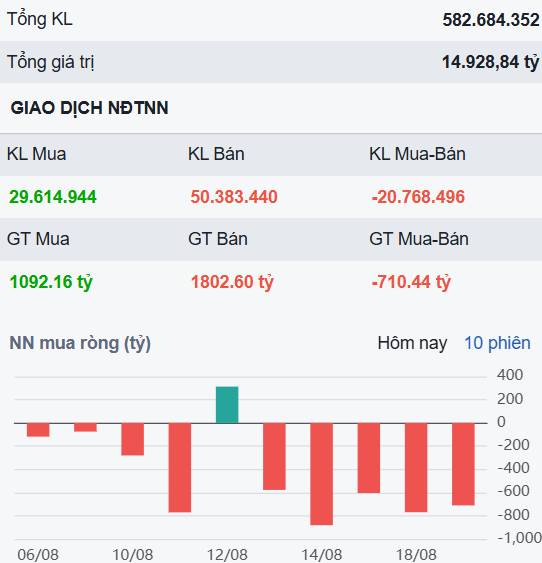
Task: Click the GT Mua value 1092.16 tỷ
Action: click(51, 282)
